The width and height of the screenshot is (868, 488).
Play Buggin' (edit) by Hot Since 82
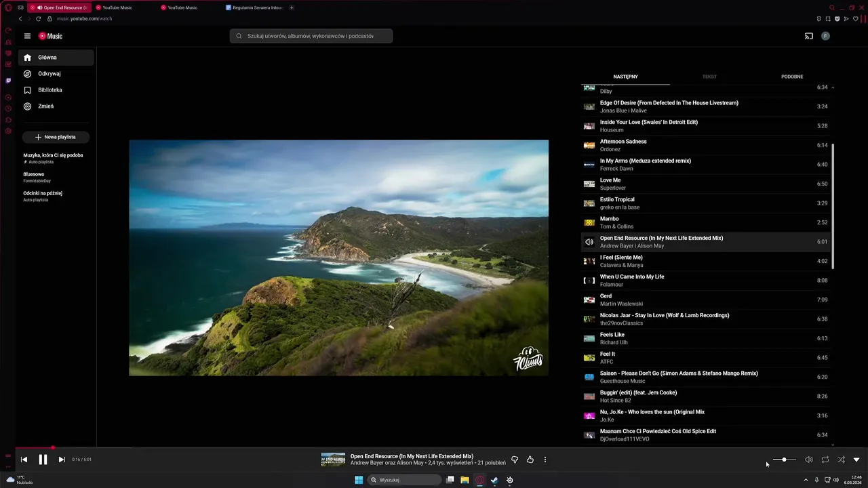pos(705,396)
